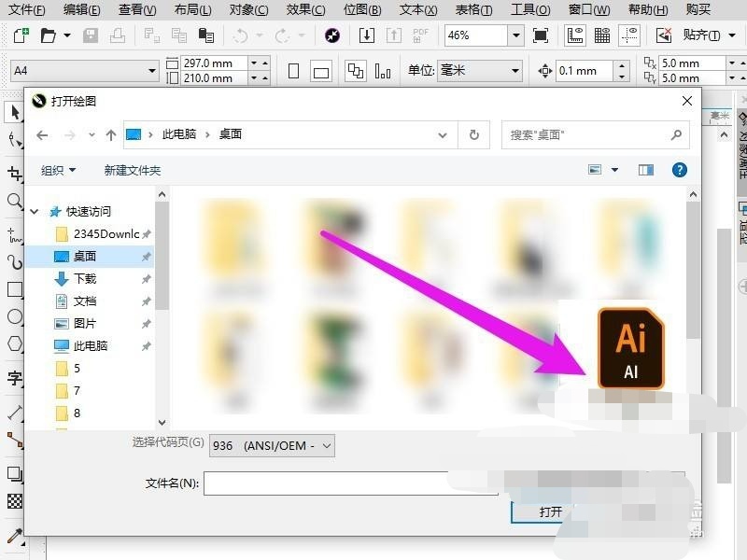
Task: Select the Crop tool
Action: pyautogui.click(x=15, y=174)
